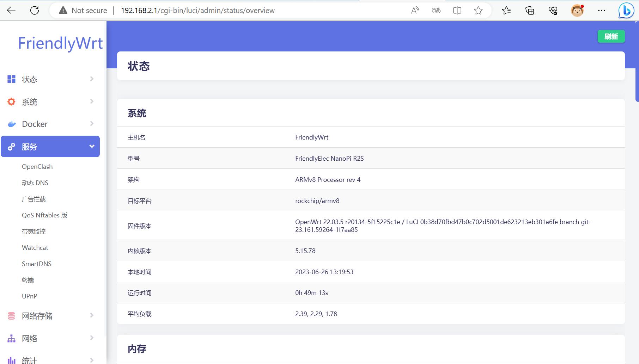This screenshot has height=364, width=639.
Task: Click the read aloud icon
Action: click(x=415, y=11)
